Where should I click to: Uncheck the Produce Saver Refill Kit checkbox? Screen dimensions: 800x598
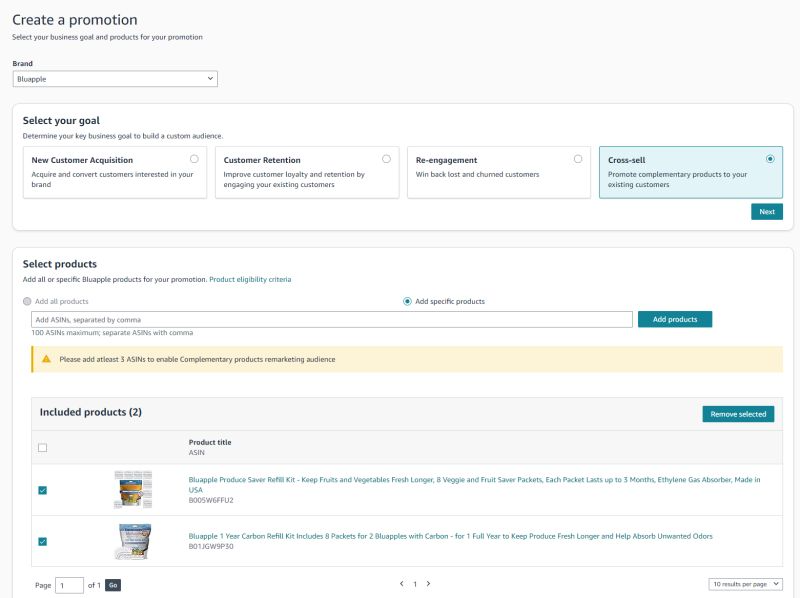[x=42, y=490]
